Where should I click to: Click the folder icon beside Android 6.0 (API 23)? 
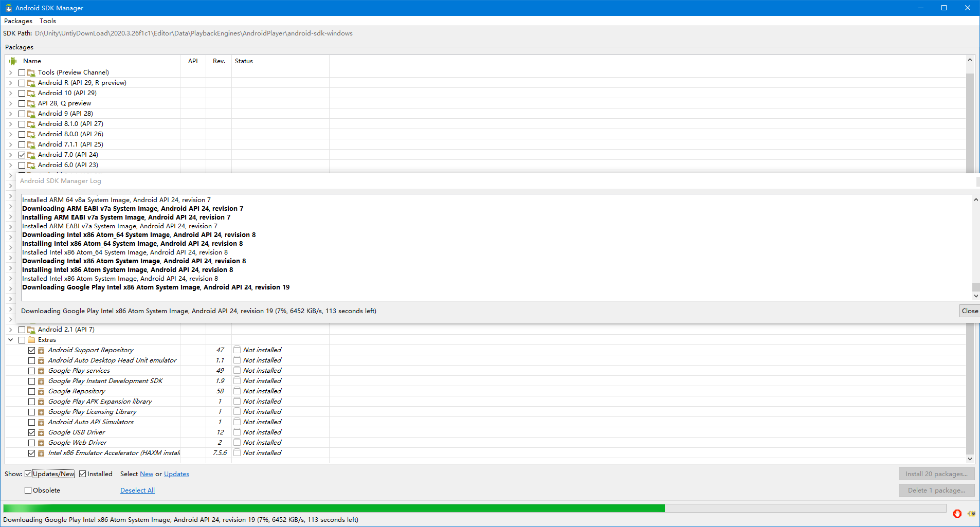click(x=31, y=165)
